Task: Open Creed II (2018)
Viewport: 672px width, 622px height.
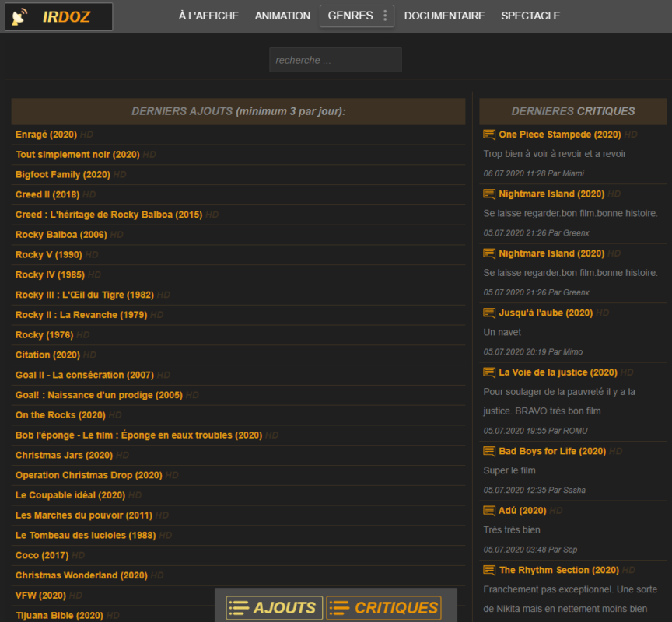Action: [x=47, y=194]
